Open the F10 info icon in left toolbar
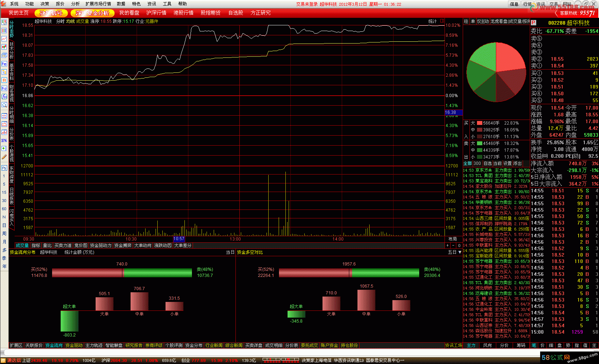The width and height of the screenshot is (599, 364). pos(4,64)
